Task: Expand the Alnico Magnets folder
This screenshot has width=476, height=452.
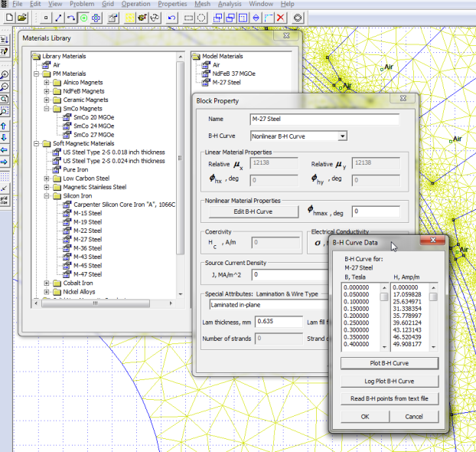Action: tap(47, 83)
